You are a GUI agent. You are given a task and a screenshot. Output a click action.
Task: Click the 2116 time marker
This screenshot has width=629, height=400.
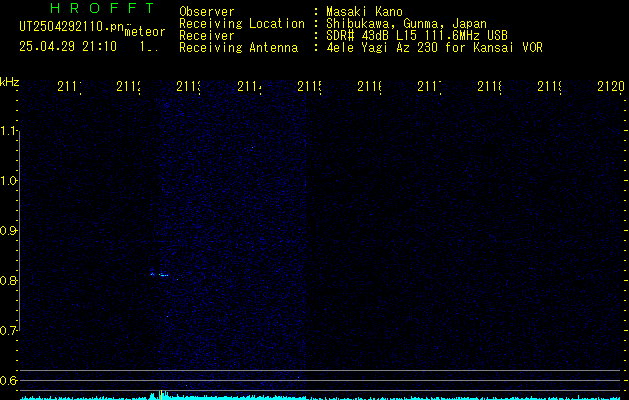coord(369,87)
